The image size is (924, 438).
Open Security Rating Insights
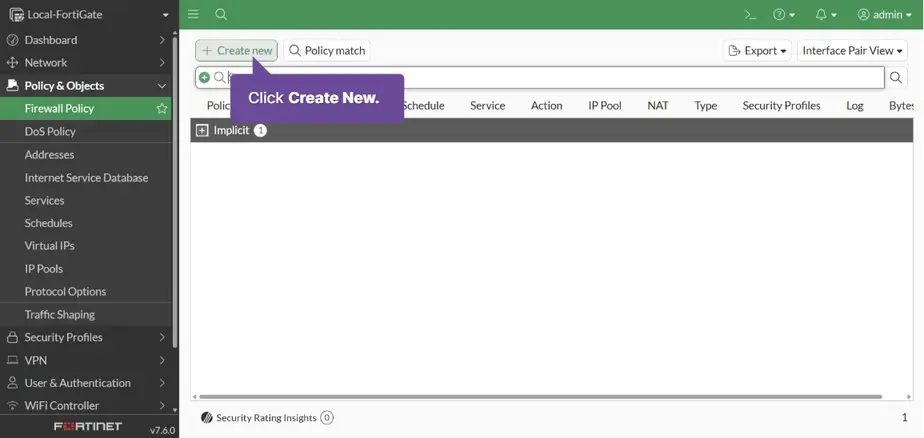coord(266,418)
